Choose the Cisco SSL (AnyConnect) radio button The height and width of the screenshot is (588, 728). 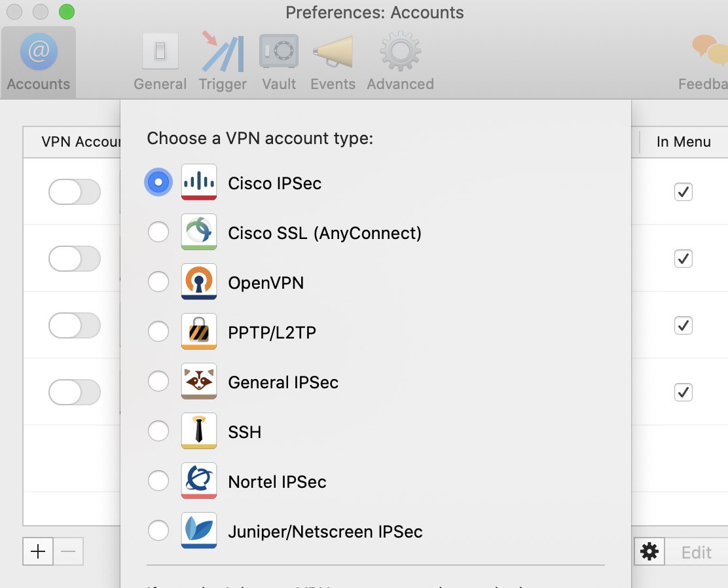tap(158, 232)
